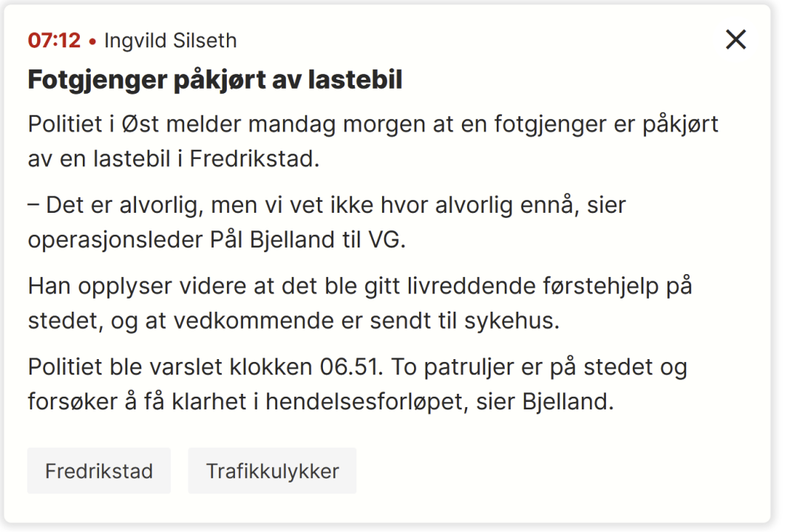Click the red dot after the timestamp
The image size is (785, 532).
[x=92, y=41]
